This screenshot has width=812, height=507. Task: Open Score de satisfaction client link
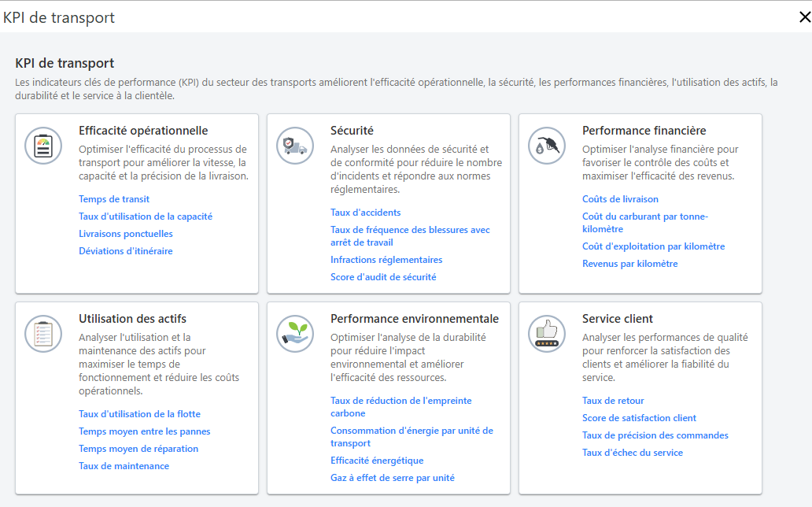pyautogui.click(x=639, y=418)
